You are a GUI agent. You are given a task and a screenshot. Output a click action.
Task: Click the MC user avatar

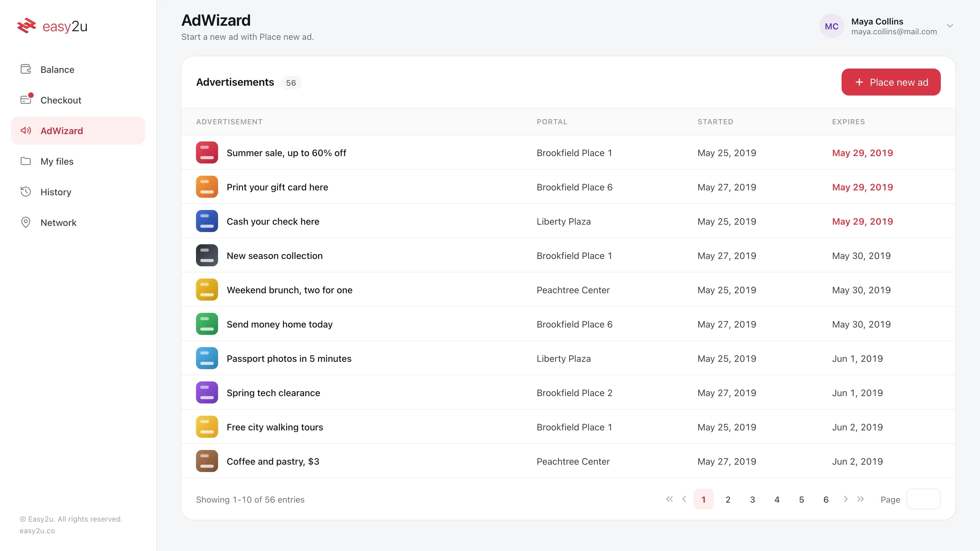[x=831, y=26]
